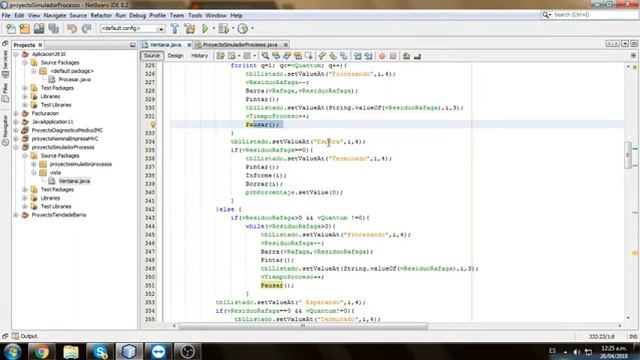The image size is (640, 360).
Task: Click the Redo toolbar icon
Action: pyautogui.click(x=86, y=29)
